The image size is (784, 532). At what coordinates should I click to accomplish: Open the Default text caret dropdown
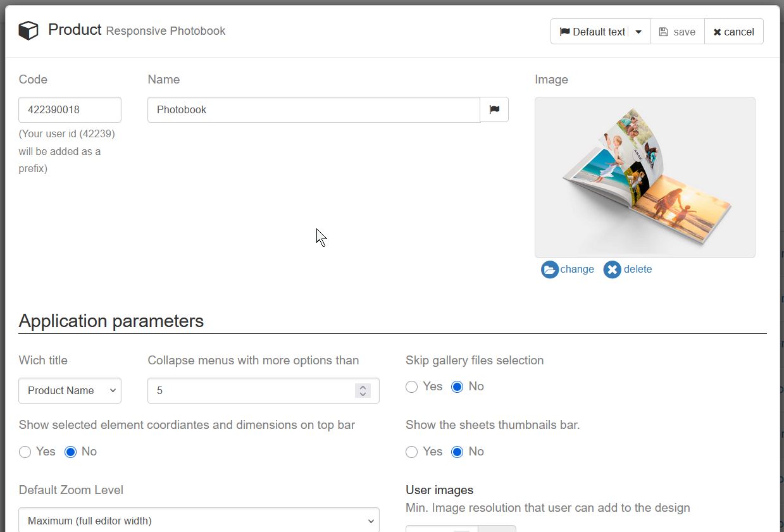638,32
